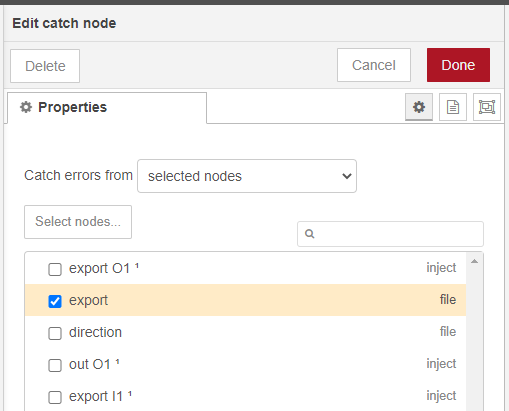This screenshot has width=509, height=411.
Task: Click the Delete button
Action: pos(45,66)
